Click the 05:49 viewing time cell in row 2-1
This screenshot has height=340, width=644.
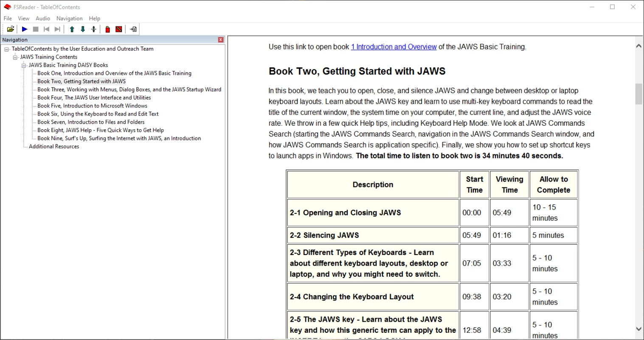(509, 212)
